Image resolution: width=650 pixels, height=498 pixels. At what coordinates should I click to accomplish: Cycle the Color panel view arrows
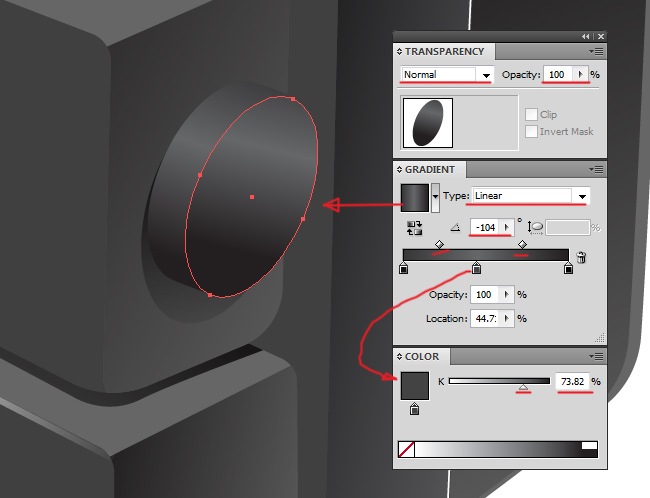tap(399, 357)
